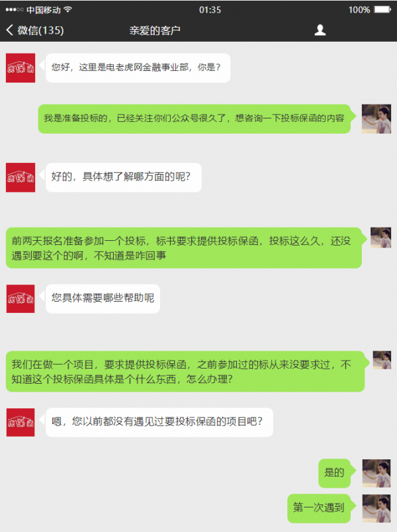Tap the green bubble starting 我们在做一个项目
This screenshot has height=532, width=397.
185,371
